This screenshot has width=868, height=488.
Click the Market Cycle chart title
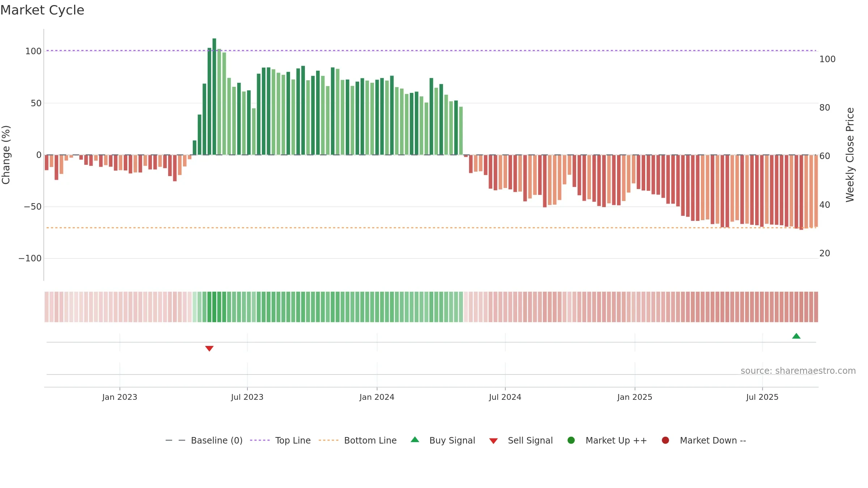[x=42, y=10]
